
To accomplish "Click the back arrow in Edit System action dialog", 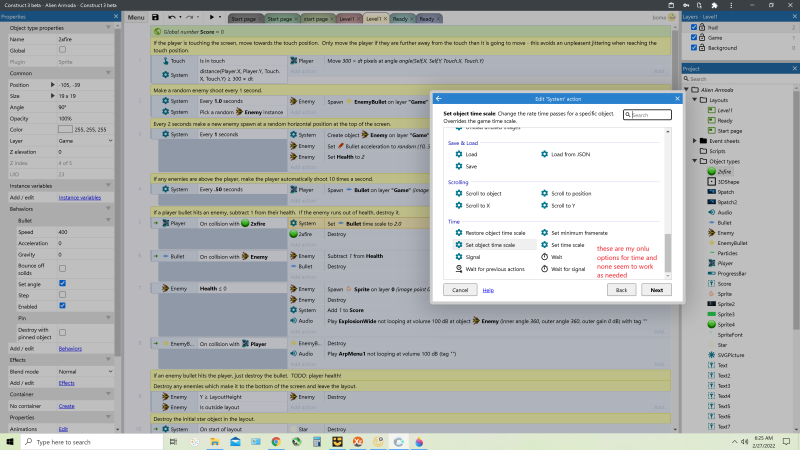I will pos(439,98).
